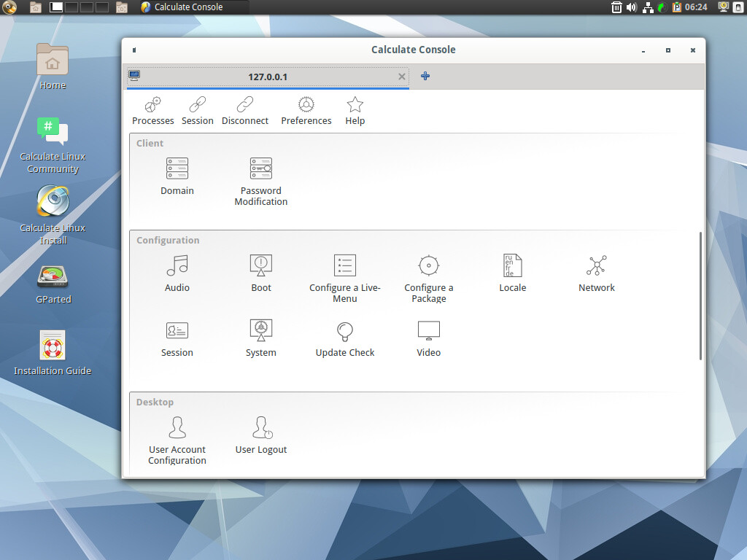Open Boot configuration

tap(261, 273)
